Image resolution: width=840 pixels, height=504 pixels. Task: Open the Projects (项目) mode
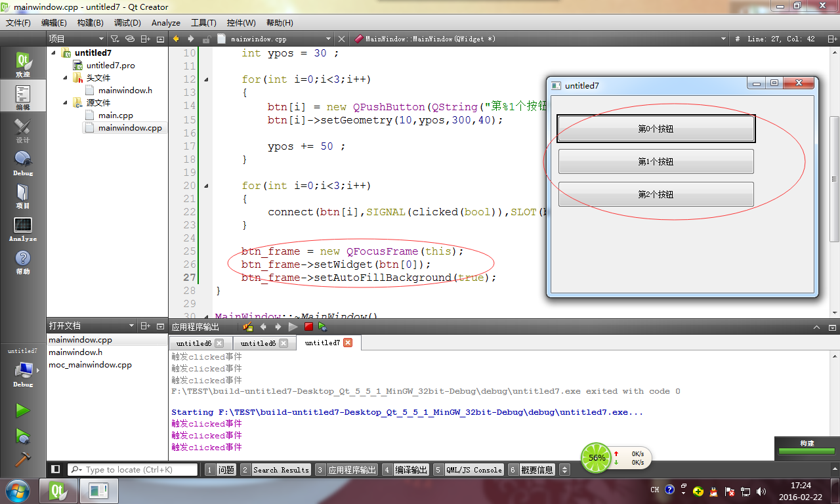[x=23, y=196]
